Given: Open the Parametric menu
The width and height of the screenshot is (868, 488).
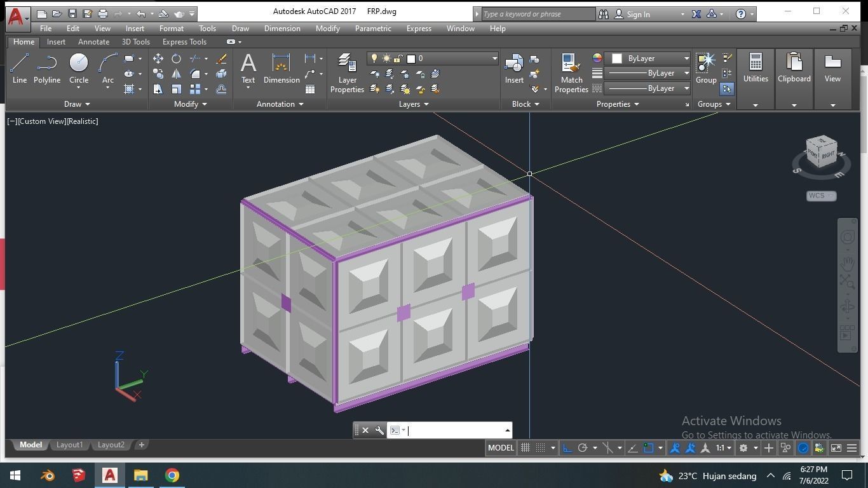Looking at the screenshot, I should 373,29.
